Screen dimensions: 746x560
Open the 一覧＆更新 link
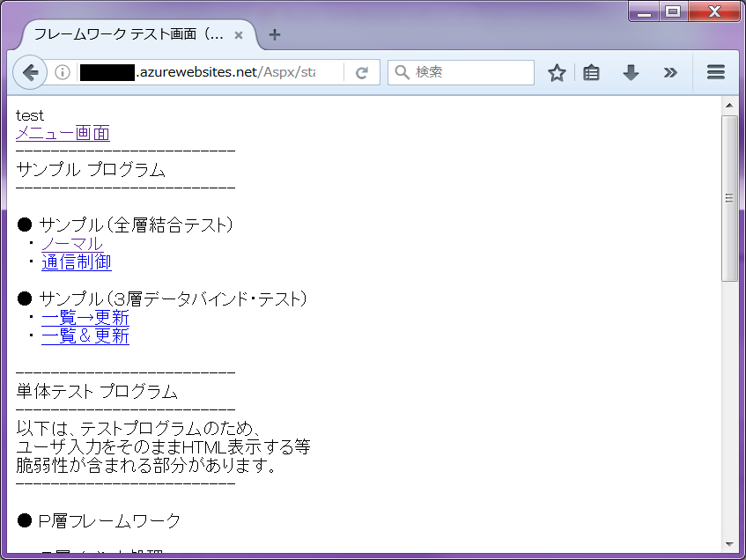pyautogui.click(x=85, y=335)
